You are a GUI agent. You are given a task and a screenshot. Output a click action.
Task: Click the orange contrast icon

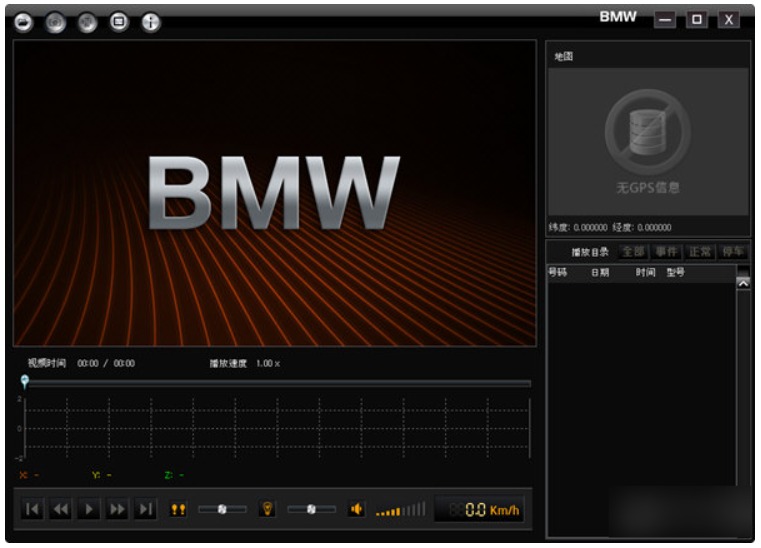point(178,510)
